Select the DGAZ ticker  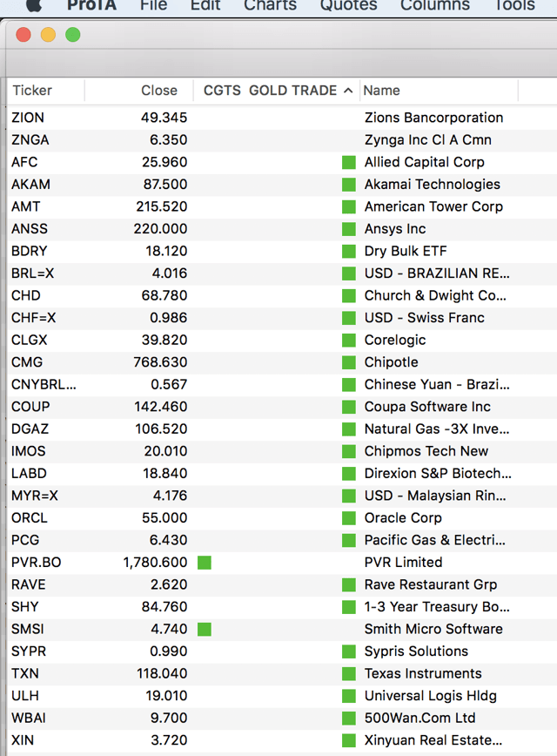coord(30,429)
